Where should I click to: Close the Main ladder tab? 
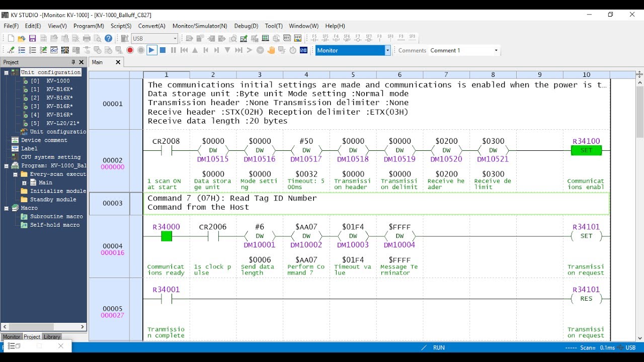pyautogui.click(x=118, y=62)
